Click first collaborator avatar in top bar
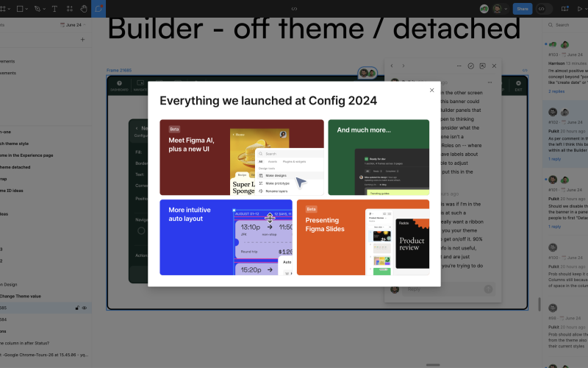The image size is (588, 368). point(484,9)
